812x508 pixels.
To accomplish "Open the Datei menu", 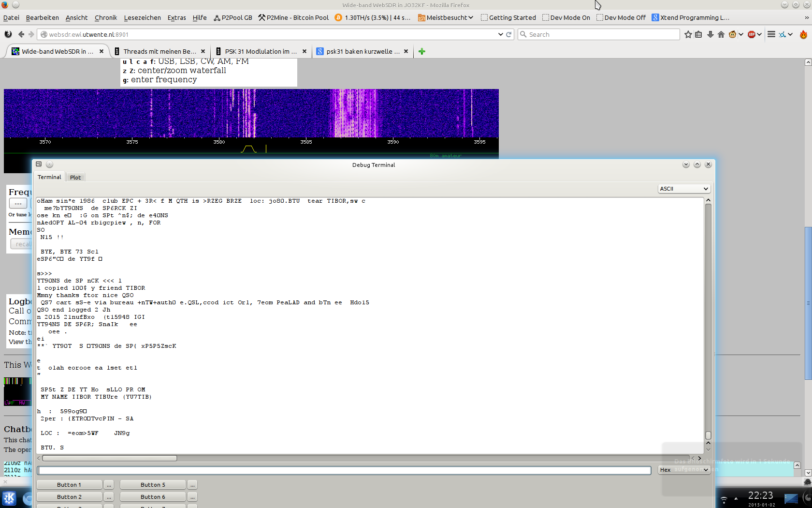I will [x=11, y=17].
